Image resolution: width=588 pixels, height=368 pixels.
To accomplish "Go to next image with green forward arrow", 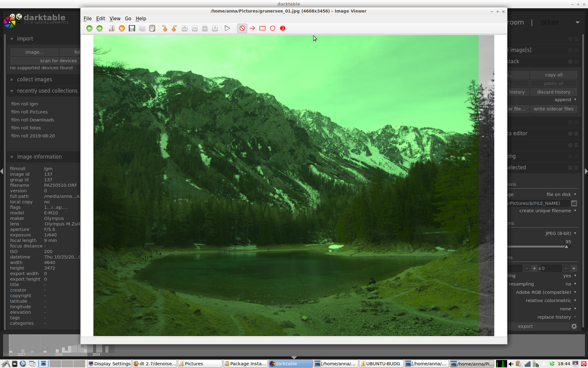I will pyautogui.click(x=100, y=28).
